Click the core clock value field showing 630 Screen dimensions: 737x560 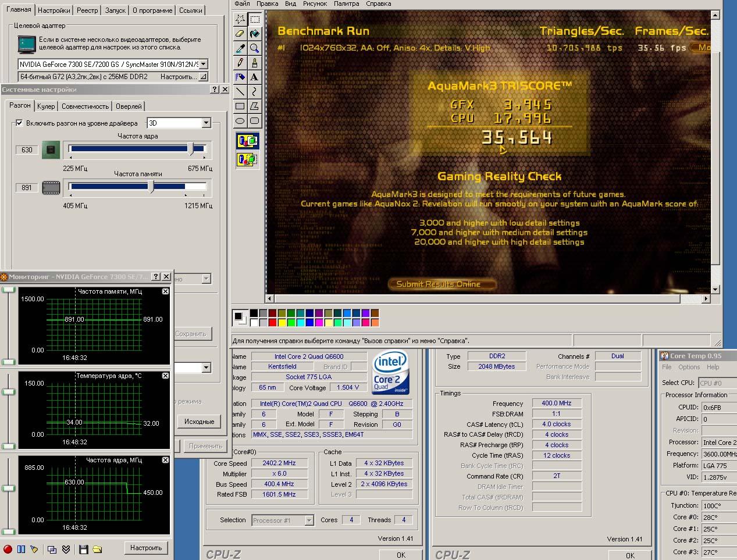pyautogui.click(x=27, y=150)
